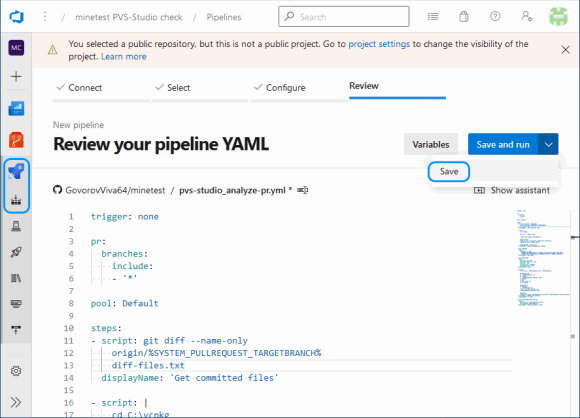580x418 pixels.
Task: Click the pvs-studio_analyze-pr.yml file name
Action: 232,190
